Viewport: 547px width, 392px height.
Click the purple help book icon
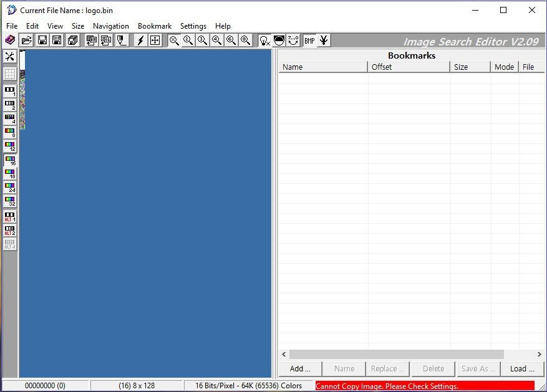(10, 40)
